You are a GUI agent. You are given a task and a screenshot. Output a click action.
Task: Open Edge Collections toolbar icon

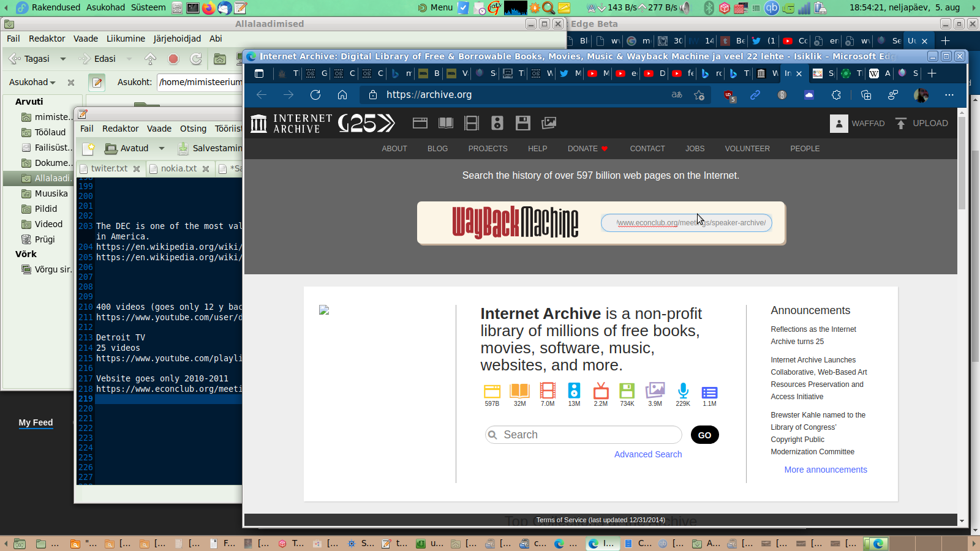point(866,95)
